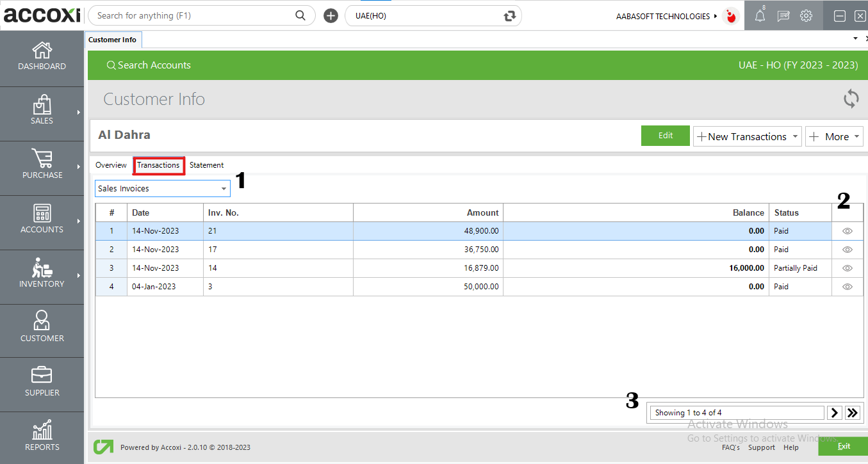Viewport: 868px width, 464px height.
Task: Click the notifications bell icon
Action: click(x=760, y=15)
